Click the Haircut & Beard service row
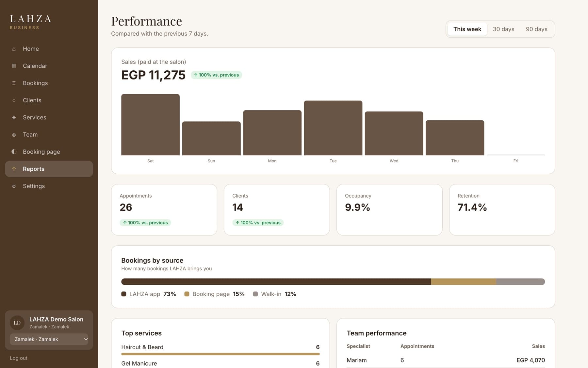This screenshot has height=368, width=588. tap(220, 349)
